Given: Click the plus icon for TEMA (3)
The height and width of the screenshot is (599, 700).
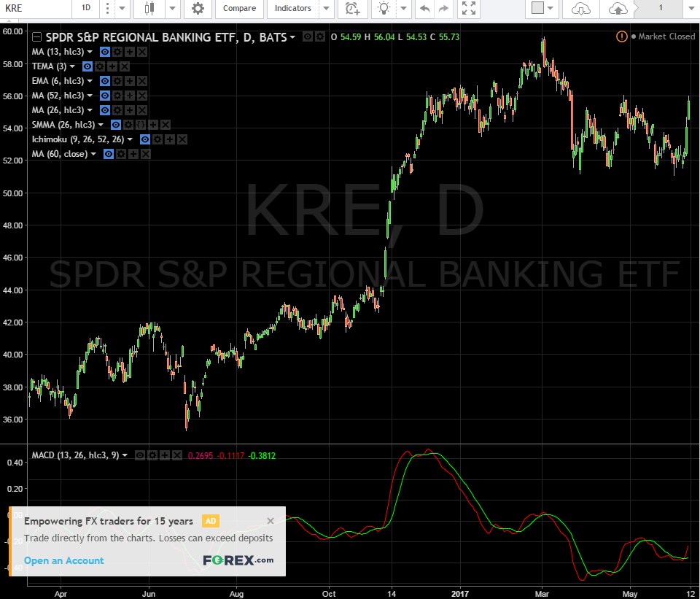Looking at the screenshot, I should coord(112,66).
